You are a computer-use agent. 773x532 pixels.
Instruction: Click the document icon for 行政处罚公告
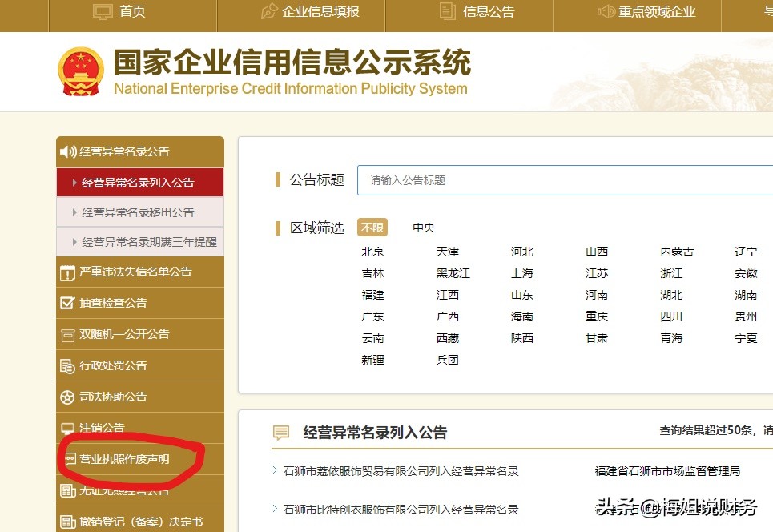click(68, 365)
